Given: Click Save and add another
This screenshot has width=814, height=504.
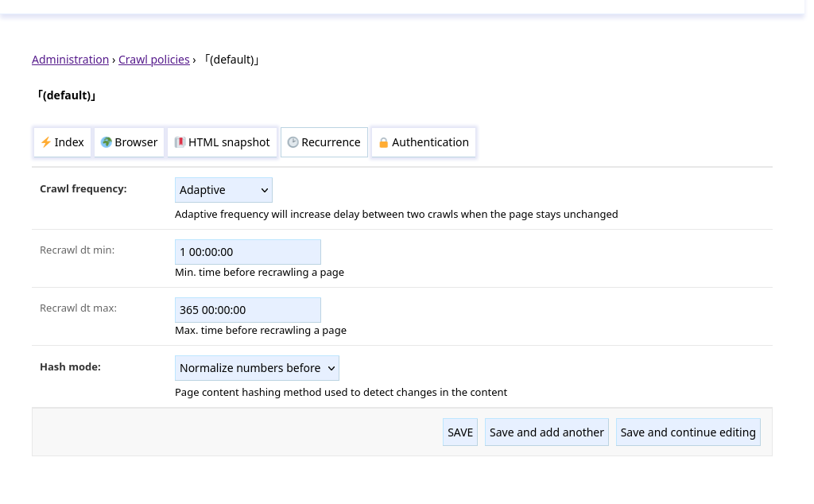Looking at the screenshot, I should [x=547, y=432].
